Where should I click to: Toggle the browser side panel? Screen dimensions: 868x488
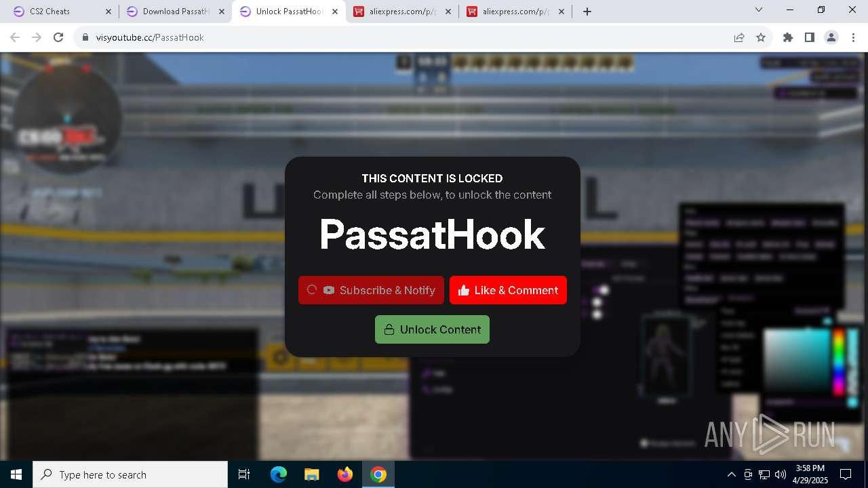click(810, 37)
